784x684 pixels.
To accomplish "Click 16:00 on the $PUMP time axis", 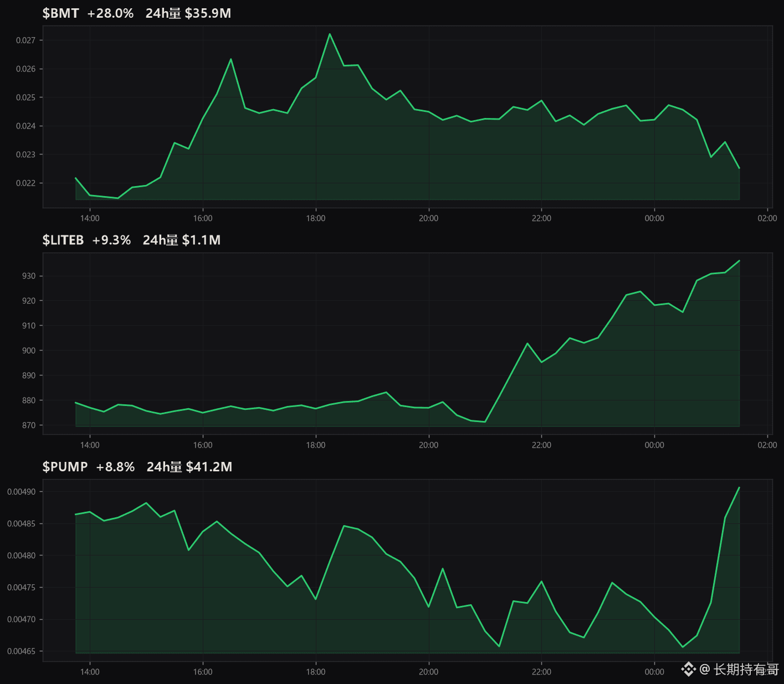I will (203, 672).
